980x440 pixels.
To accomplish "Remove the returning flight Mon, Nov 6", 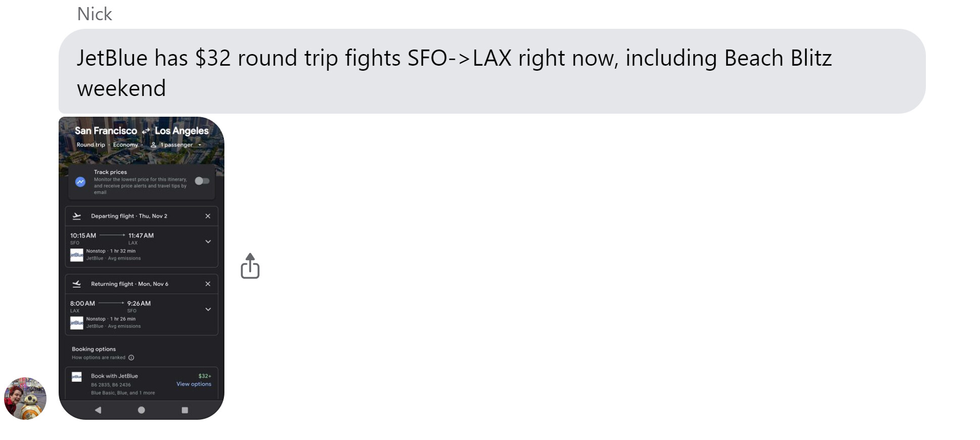I will click(x=208, y=284).
